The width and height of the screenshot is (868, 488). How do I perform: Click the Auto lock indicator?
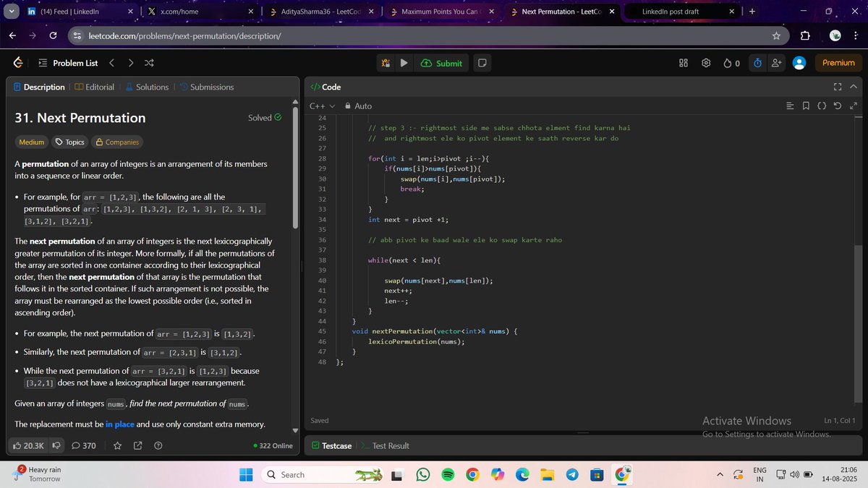[358, 106]
